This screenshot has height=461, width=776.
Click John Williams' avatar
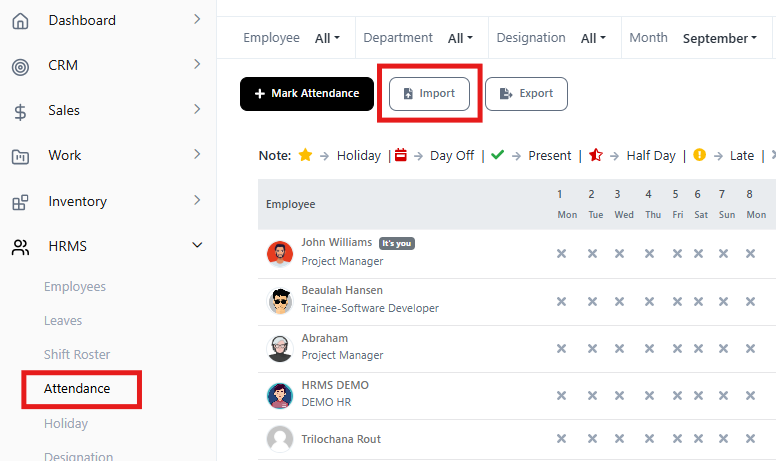[x=280, y=253]
